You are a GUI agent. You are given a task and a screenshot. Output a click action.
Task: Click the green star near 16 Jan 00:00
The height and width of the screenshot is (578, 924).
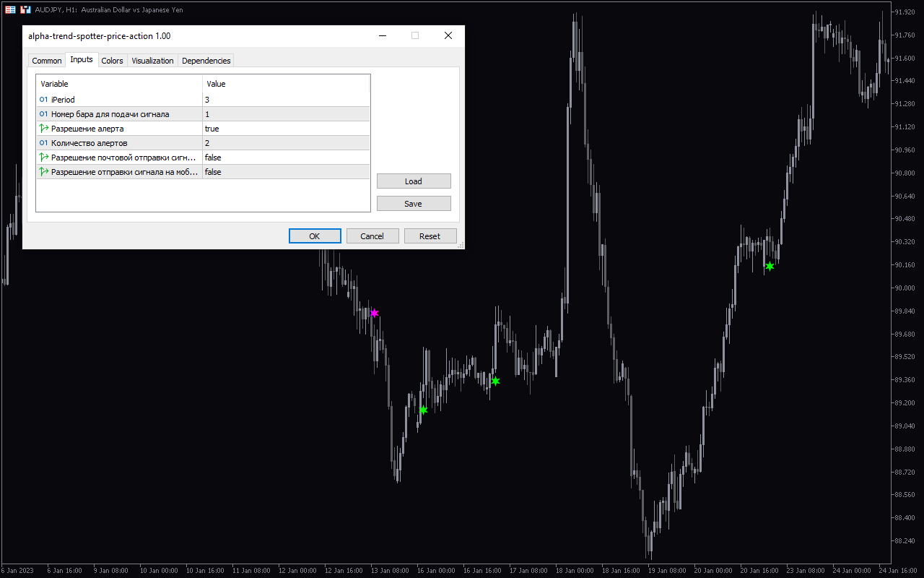coord(423,410)
